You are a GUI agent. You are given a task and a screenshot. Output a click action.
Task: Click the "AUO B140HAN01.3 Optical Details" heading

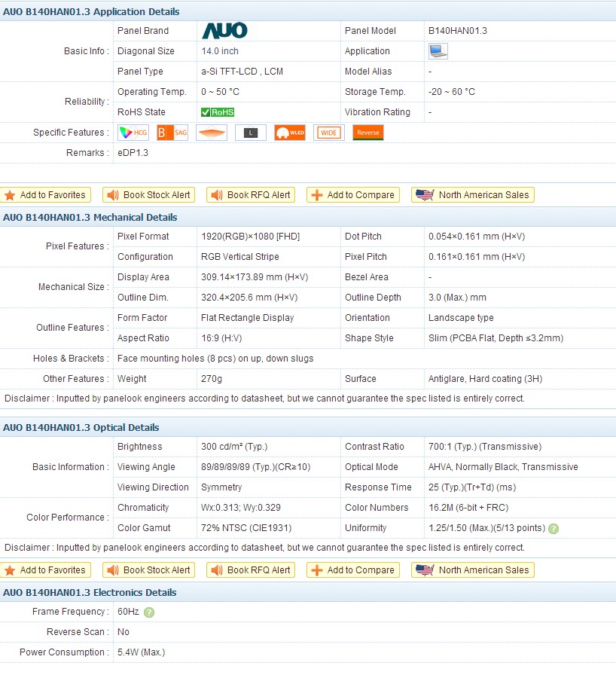pos(81,427)
